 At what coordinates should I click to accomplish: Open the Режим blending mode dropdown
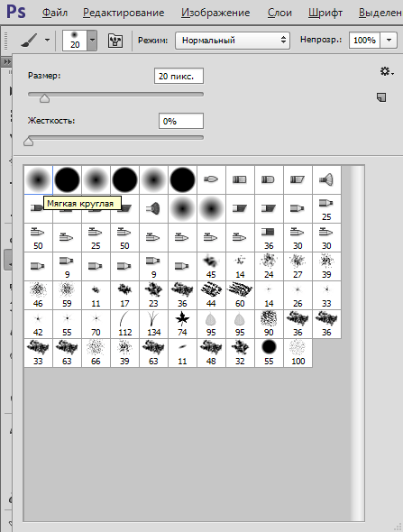click(x=233, y=41)
